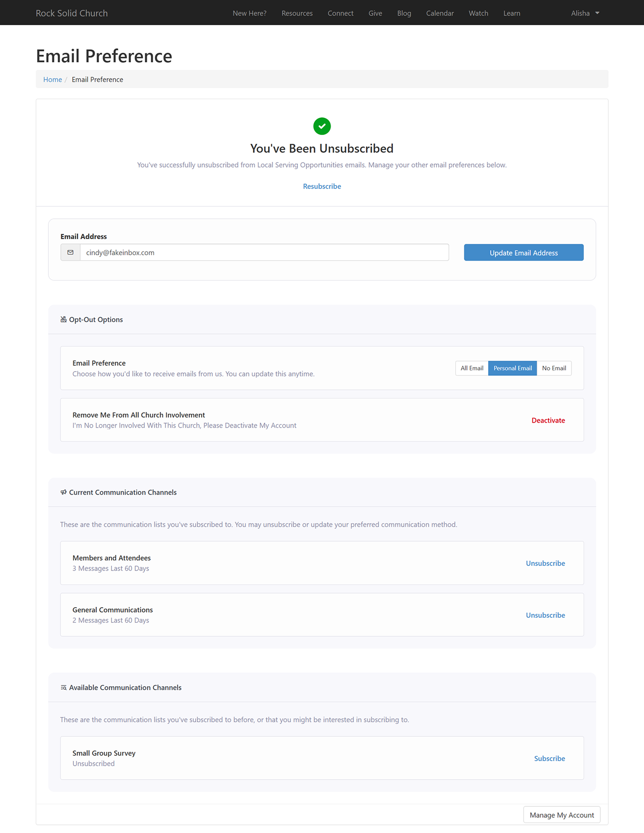This screenshot has height=833, width=644.
Task: Open the Give page from navbar
Action: point(375,13)
